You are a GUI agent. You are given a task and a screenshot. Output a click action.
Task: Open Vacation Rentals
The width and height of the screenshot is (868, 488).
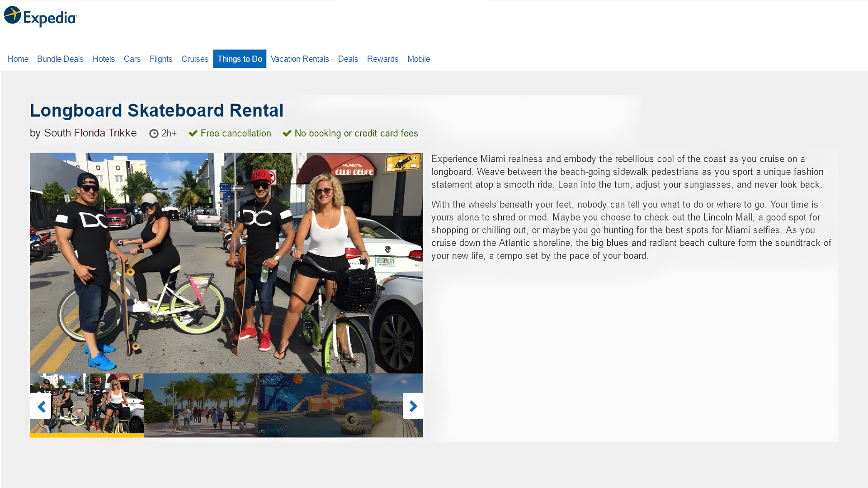[300, 59]
